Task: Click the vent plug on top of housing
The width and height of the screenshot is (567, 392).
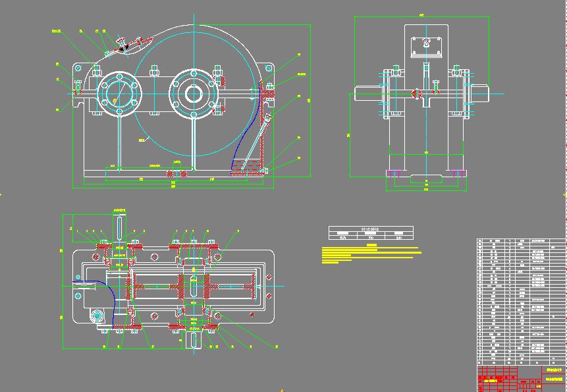Action: click(x=122, y=43)
